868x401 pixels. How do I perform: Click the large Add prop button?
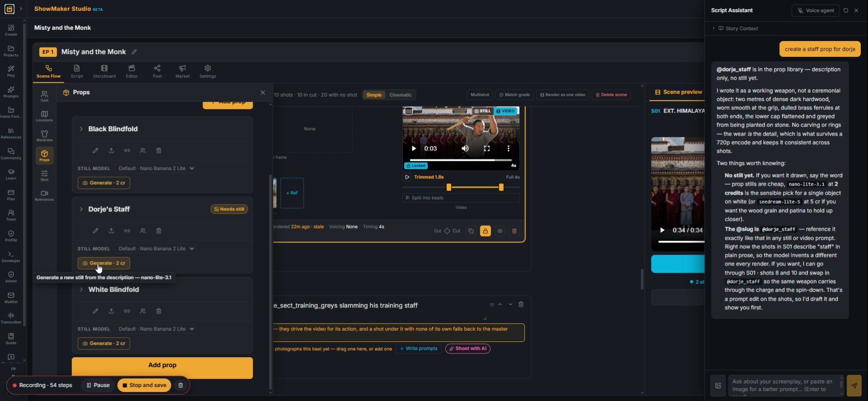point(162,368)
